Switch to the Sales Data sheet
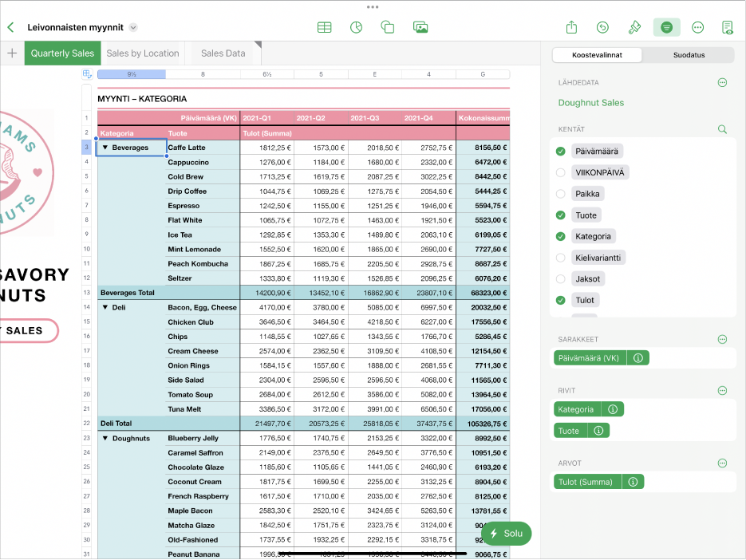 (223, 53)
